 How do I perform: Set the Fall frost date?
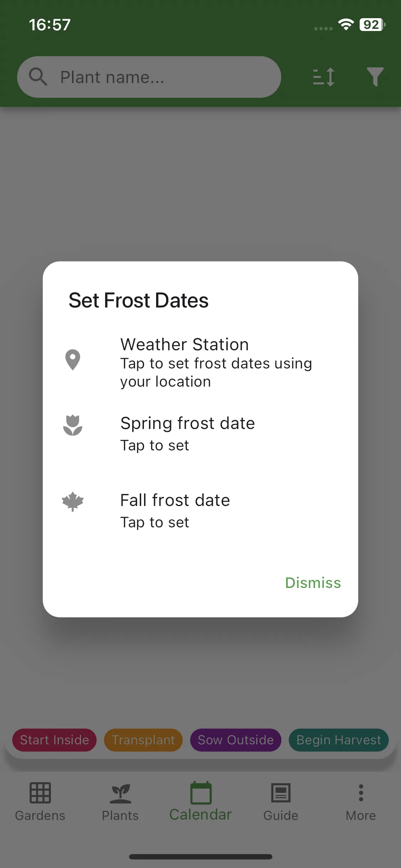200,511
